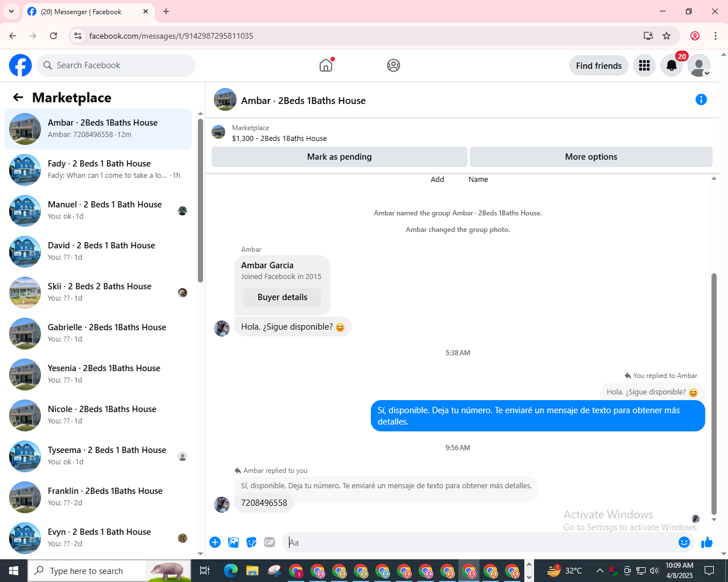Show hidden system tray icons
Screen dimensions: 728x582
[599, 571]
